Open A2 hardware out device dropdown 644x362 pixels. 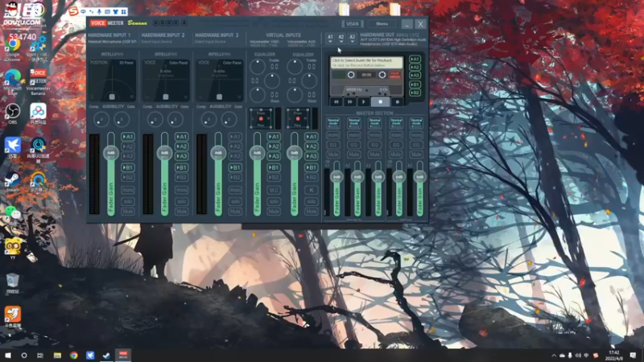pos(341,39)
